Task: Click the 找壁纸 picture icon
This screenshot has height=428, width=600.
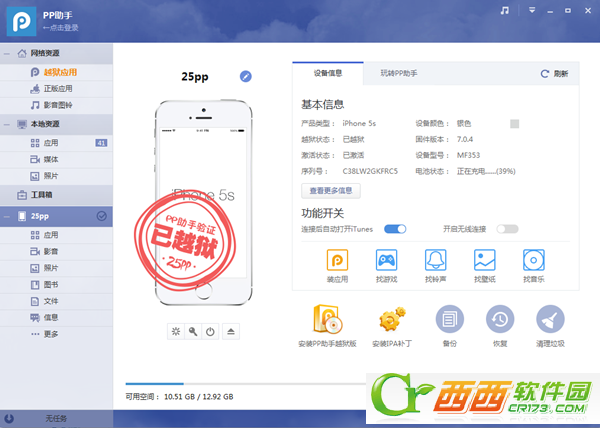Action: tap(484, 260)
